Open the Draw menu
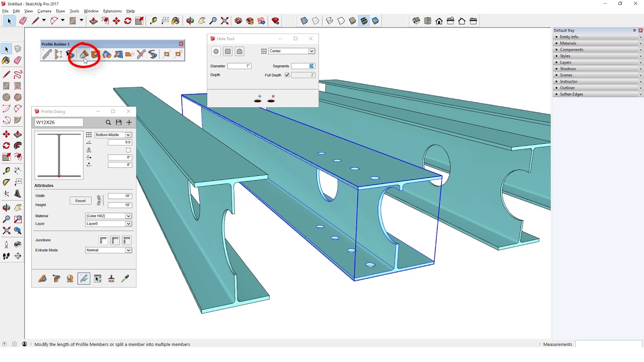The image size is (644, 362). pos(60,11)
